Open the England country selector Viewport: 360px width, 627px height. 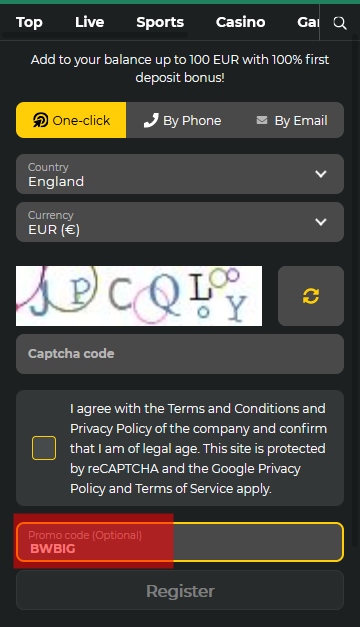(180, 174)
